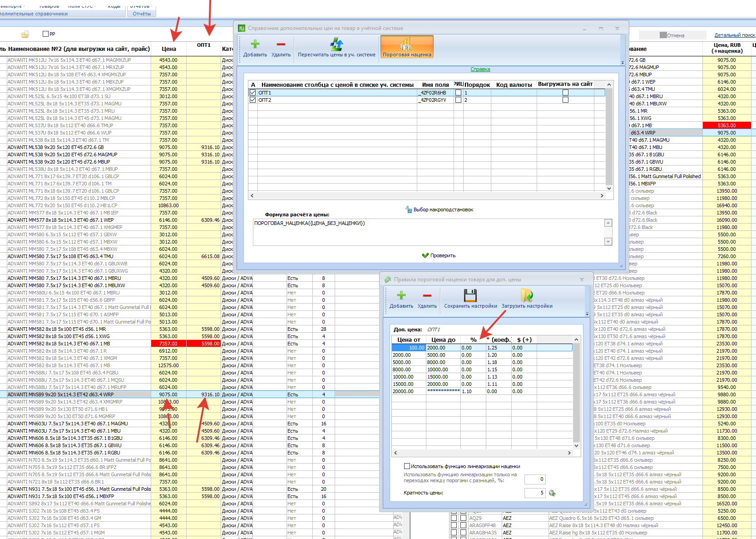Screen dimensions: 756x539
Task: Click the Загрузить настройки folder icon
Action: pos(527,295)
